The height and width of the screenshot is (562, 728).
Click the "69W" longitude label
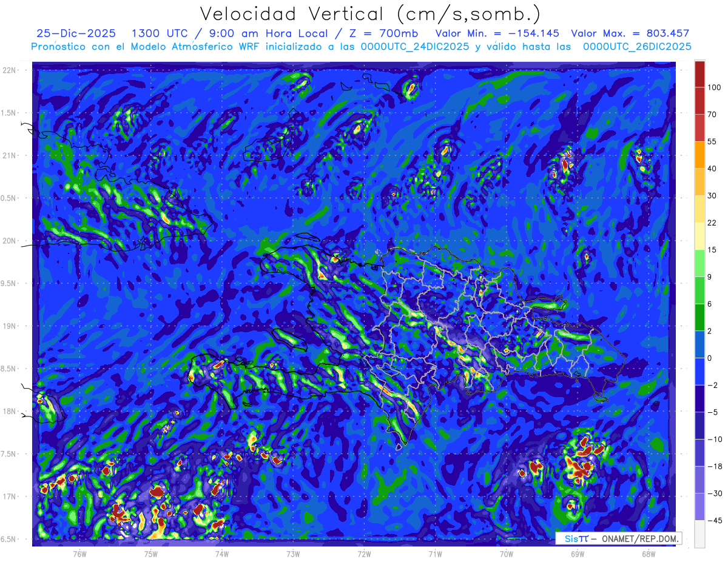[x=578, y=554]
